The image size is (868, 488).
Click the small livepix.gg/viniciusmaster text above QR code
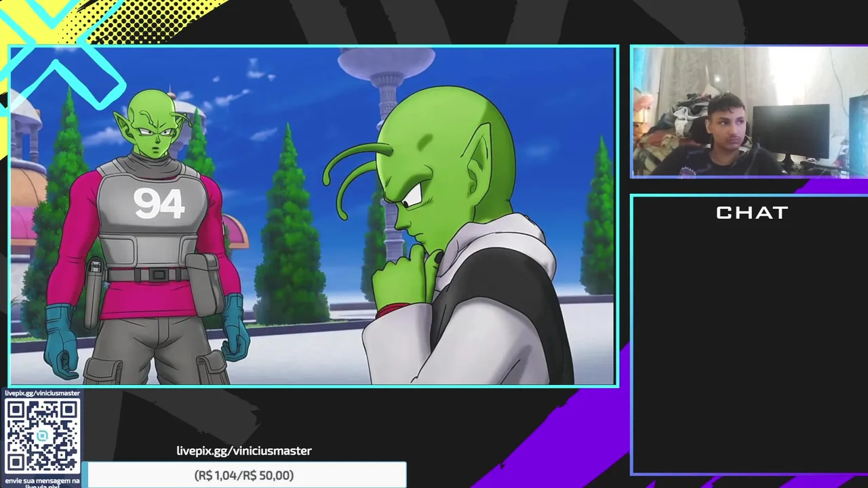pyautogui.click(x=42, y=393)
